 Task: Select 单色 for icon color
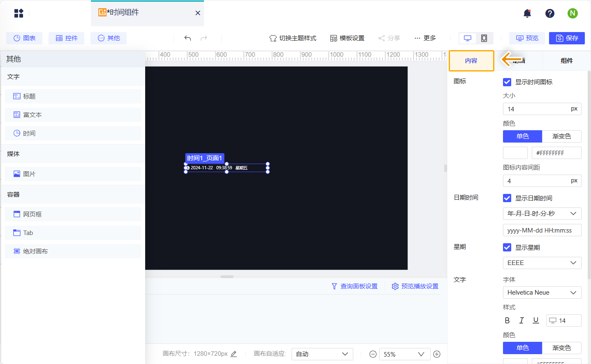[x=523, y=136]
